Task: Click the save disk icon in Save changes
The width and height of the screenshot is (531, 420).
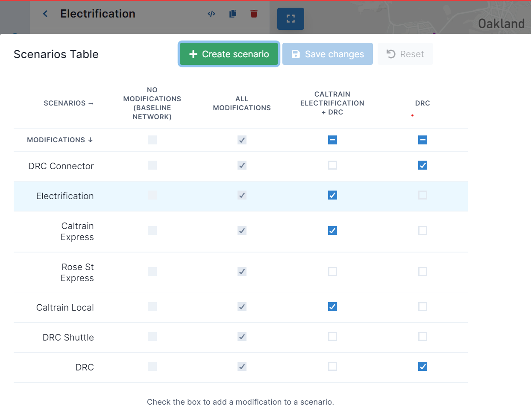Action: pos(296,54)
